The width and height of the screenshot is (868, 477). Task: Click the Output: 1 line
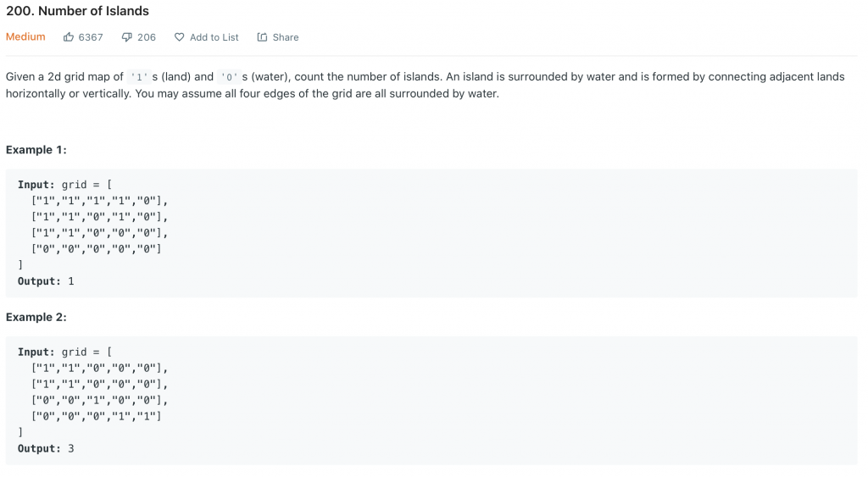pyautogui.click(x=46, y=281)
